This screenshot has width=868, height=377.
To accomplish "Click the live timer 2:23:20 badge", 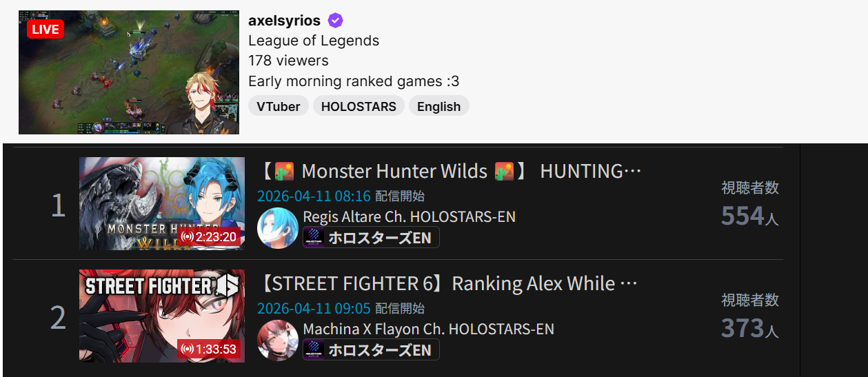I will click(x=209, y=237).
